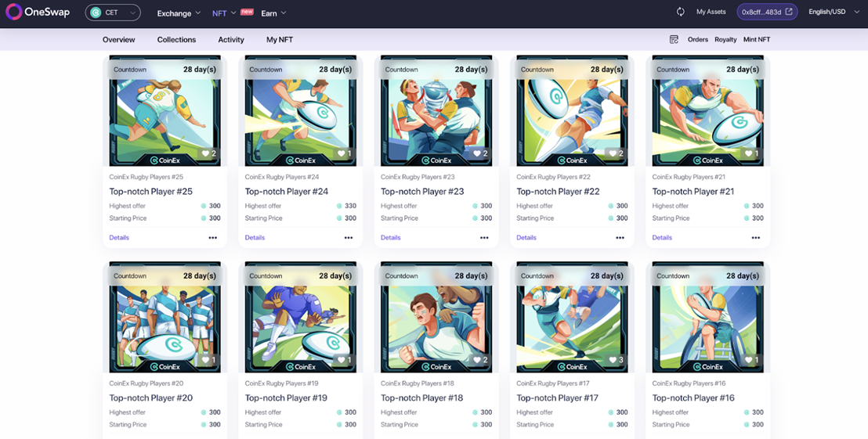This screenshot has width=868, height=439.
Task: Like Top-notch Player #24 heart icon
Action: tap(341, 153)
